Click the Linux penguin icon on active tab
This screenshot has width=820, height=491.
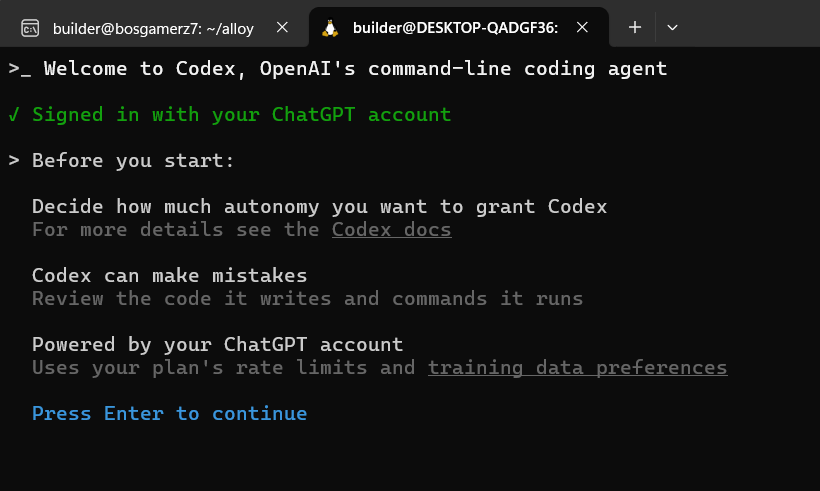point(330,28)
